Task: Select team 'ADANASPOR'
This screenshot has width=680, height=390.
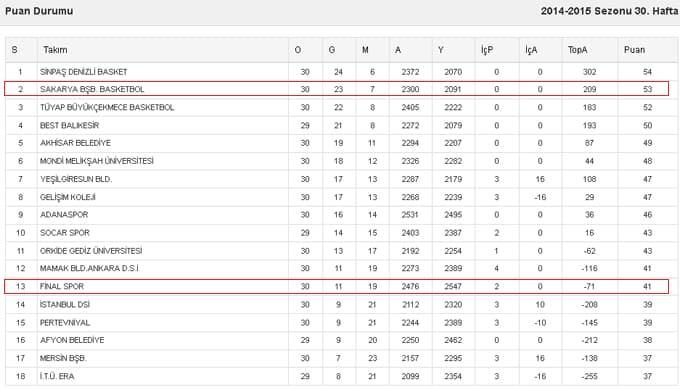Action: coord(64,214)
